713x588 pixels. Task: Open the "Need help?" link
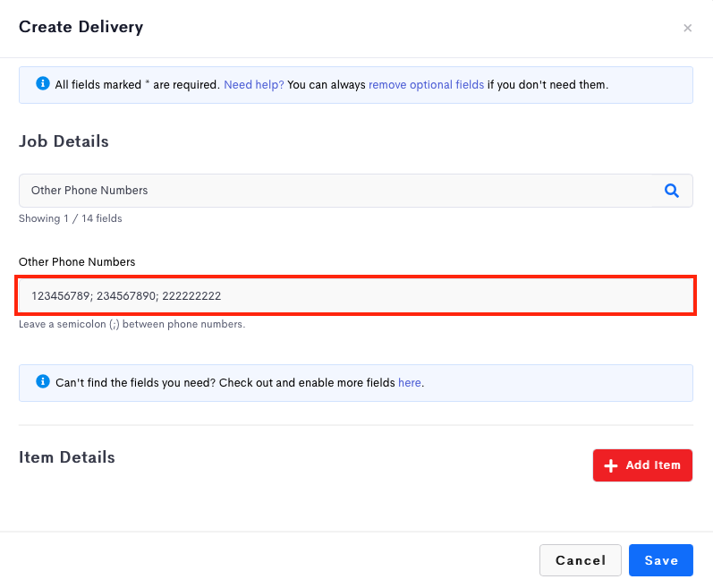point(254,85)
